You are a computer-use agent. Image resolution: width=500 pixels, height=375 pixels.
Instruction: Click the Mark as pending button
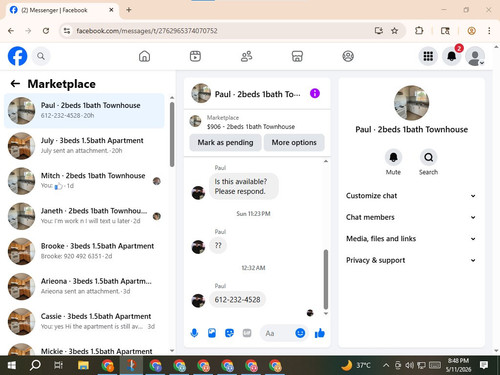(225, 143)
